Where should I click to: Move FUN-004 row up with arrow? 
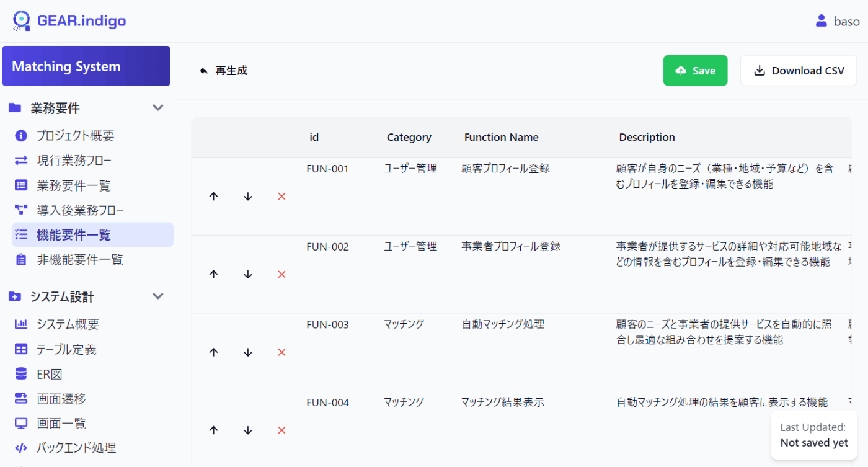point(214,430)
